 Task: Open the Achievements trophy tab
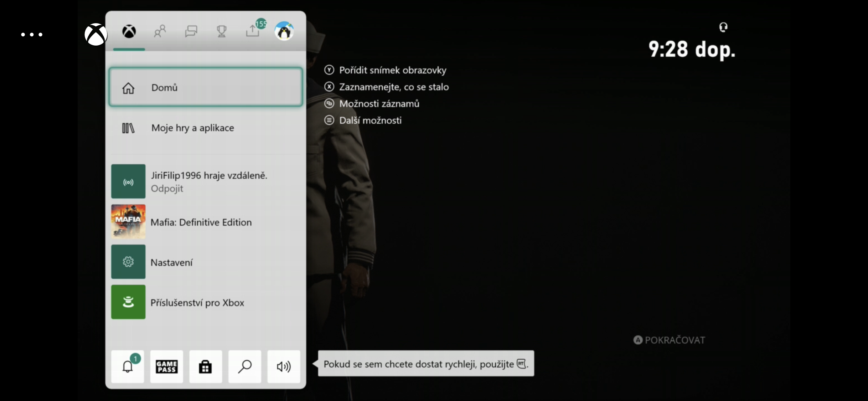pyautogui.click(x=222, y=31)
